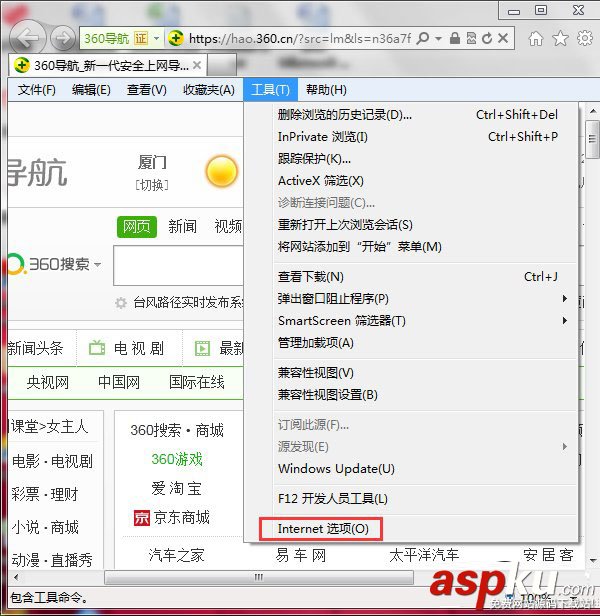Click the film icon beside 最新
The image size is (600, 616).
[x=203, y=348]
